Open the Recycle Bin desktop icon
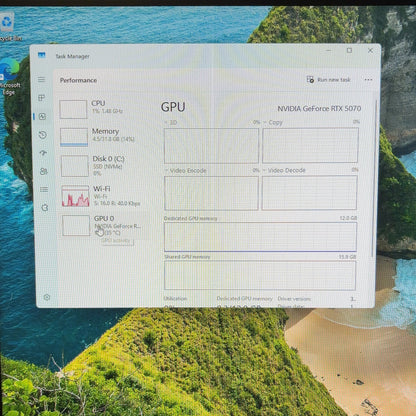Screen dimensions: 416x416 coord(7,27)
